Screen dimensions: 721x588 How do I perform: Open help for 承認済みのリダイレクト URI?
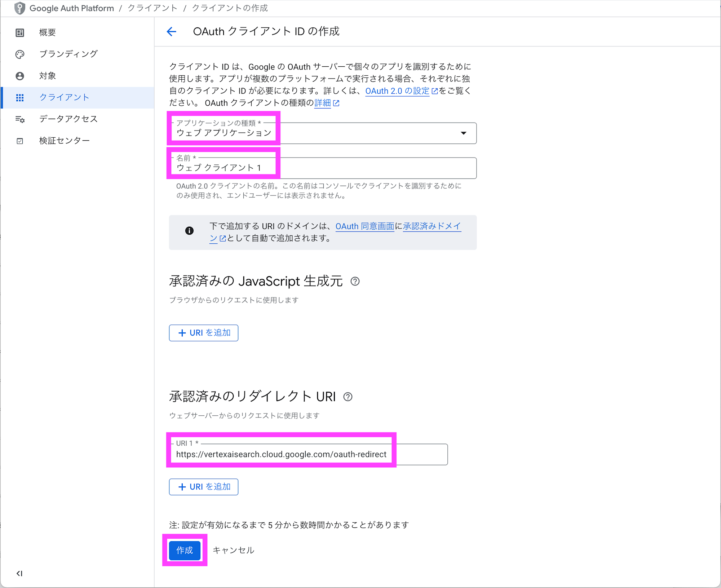(x=348, y=397)
